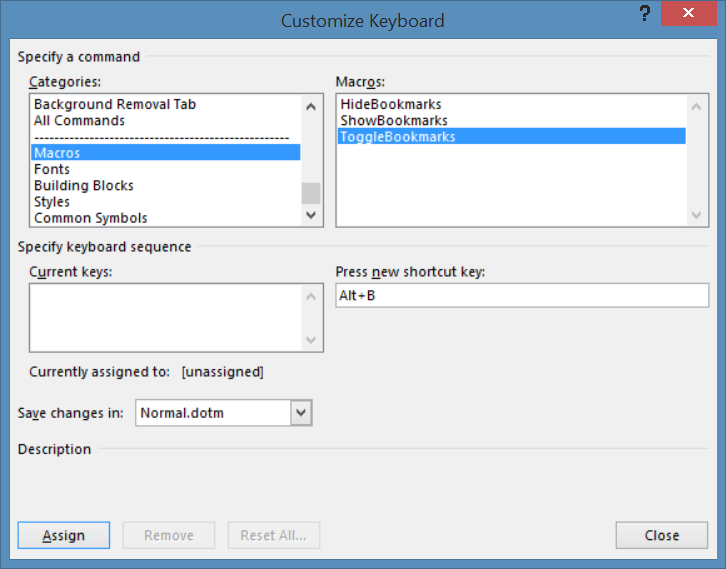Choose Building Blocks category
This screenshot has height=569, width=726.
click(x=84, y=185)
